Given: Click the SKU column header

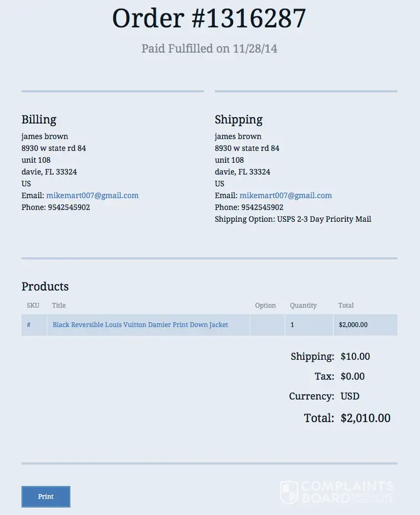Looking at the screenshot, I should click(33, 306).
